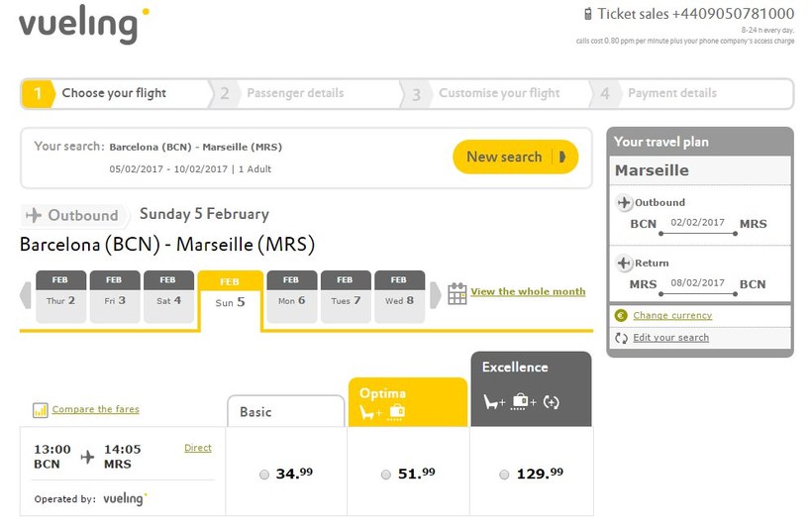The height and width of the screenshot is (531, 812).
Task: Go to earlier dates with the left arrow
Action: (x=25, y=296)
